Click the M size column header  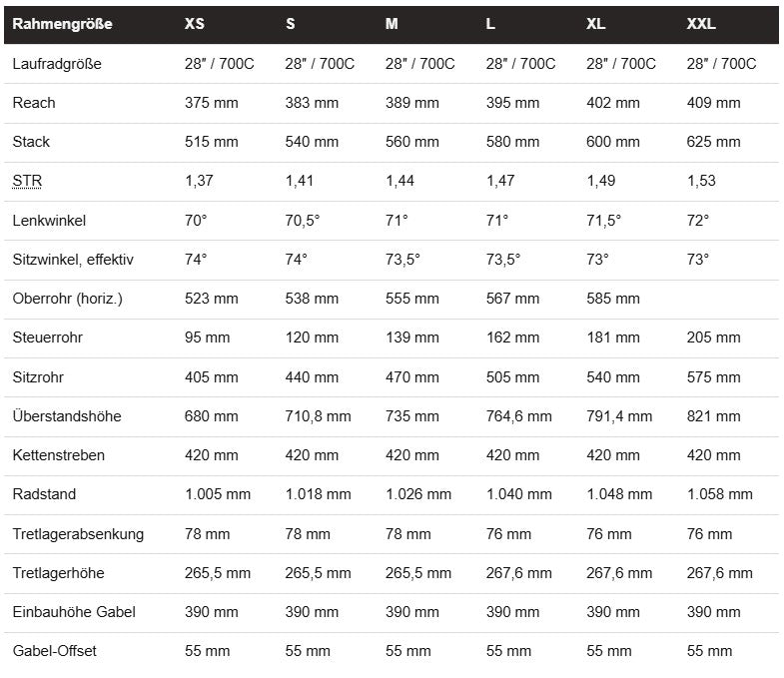click(x=392, y=24)
